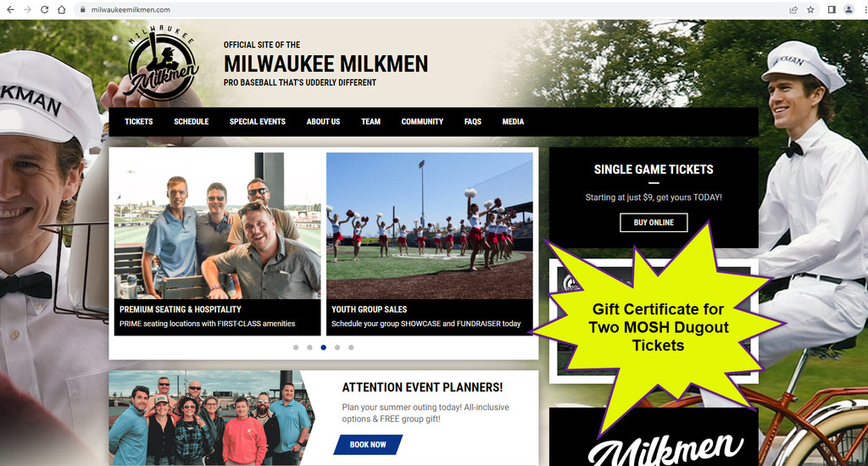The height and width of the screenshot is (466, 868).
Task: Click the Milwaukee Milkmen logo
Action: coord(163,64)
